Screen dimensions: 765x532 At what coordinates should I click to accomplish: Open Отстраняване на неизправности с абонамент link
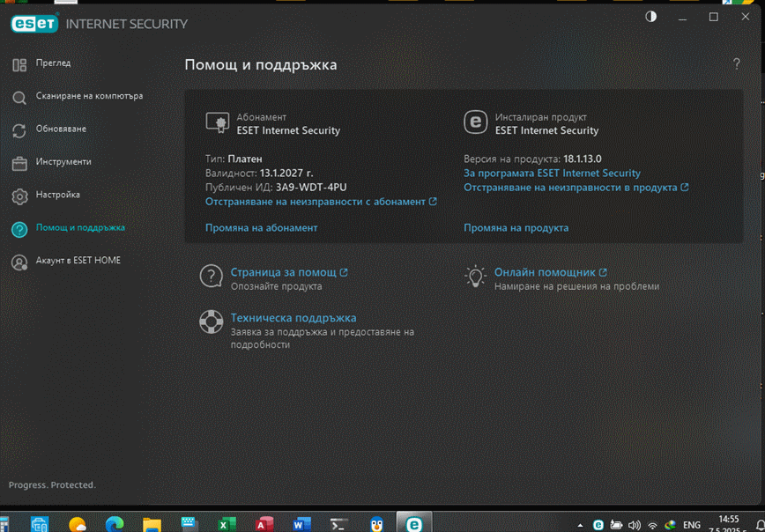pyautogui.click(x=321, y=202)
